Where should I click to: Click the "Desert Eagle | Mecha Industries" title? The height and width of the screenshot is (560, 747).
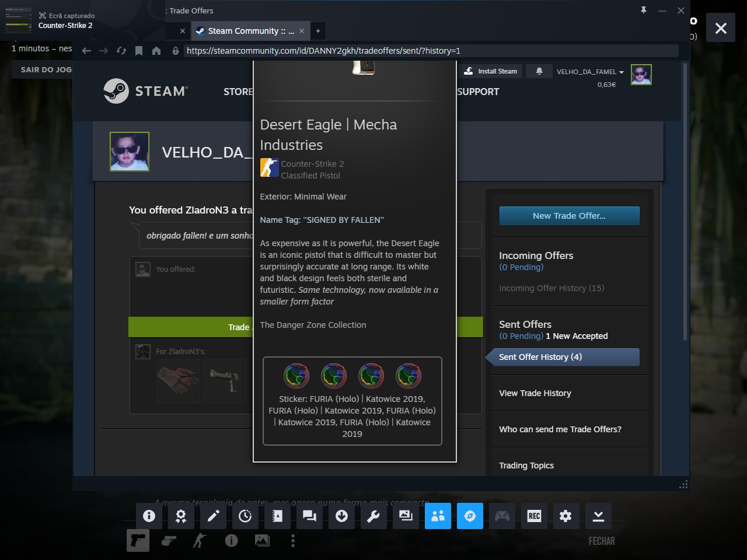(x=329, y=135)
